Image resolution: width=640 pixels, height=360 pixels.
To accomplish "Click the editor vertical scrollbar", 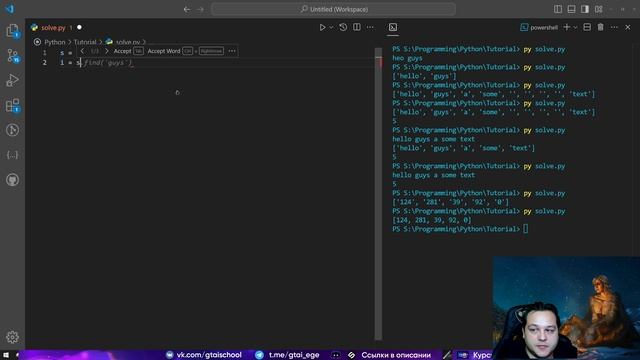I will click(x=378, y=194).
